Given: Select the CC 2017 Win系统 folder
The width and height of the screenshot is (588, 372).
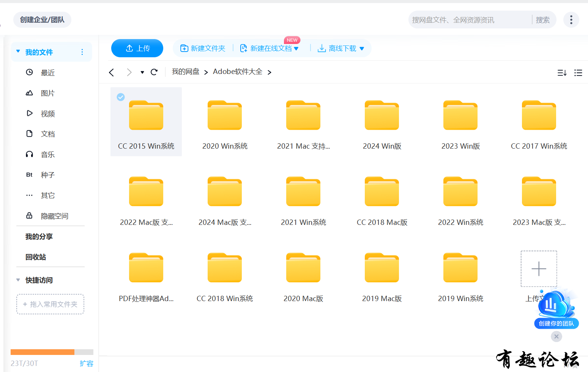Looking at the screenshot, I should pyautogui.click(x=539, y=122).
